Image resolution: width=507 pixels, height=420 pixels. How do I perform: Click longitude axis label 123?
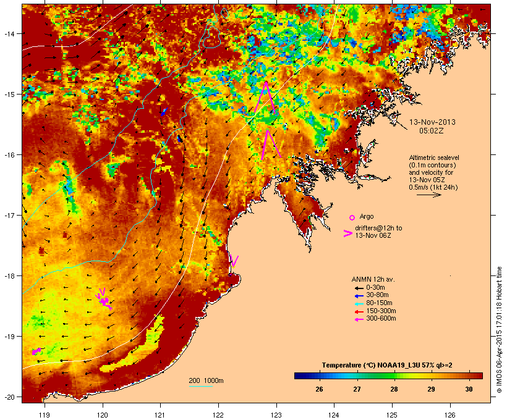276,415
